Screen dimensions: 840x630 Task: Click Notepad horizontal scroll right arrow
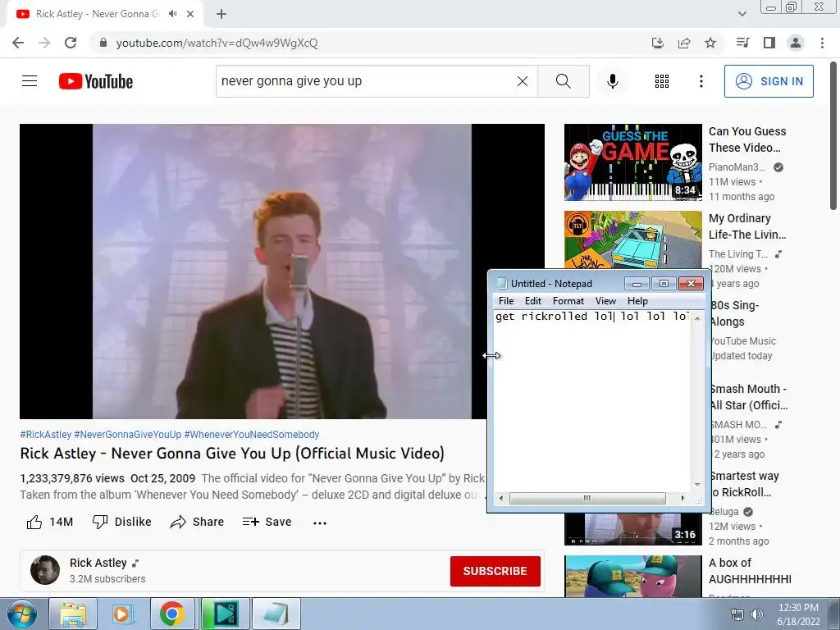pos(682,498)
